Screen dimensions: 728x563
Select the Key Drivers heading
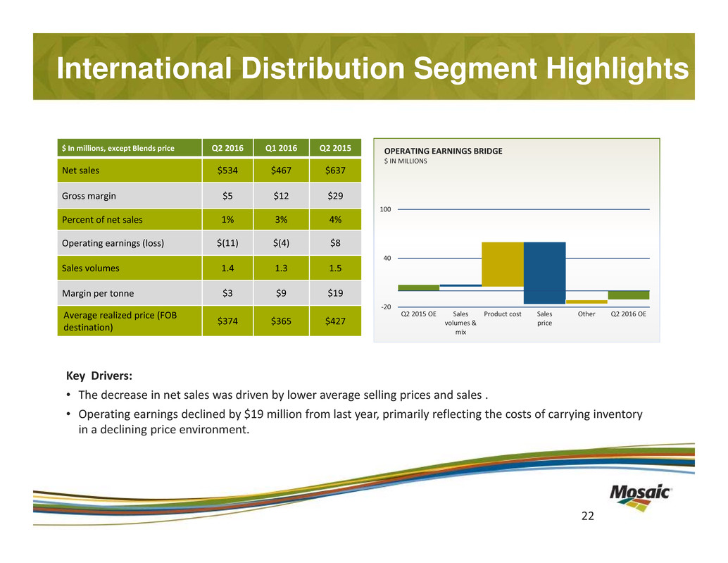tap(95, 376)
